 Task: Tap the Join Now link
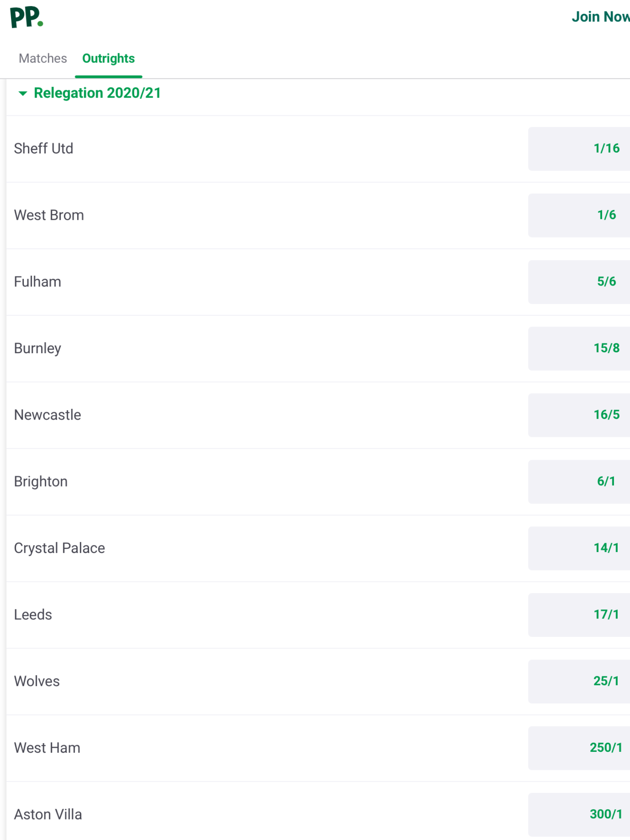[600, 17]
